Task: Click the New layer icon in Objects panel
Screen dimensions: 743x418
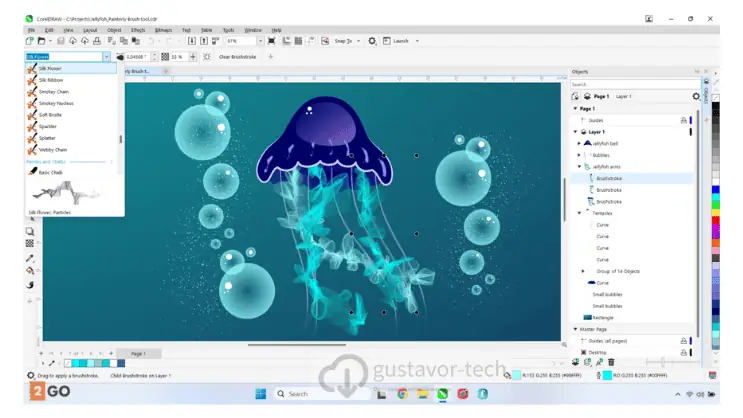Action: (575, 362)
